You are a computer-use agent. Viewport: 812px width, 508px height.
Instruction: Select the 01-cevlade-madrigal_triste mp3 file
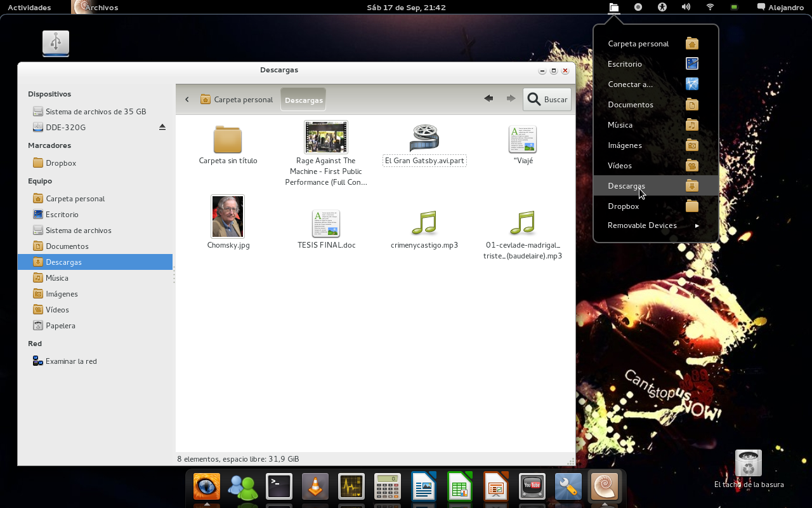tap(523, 235)
